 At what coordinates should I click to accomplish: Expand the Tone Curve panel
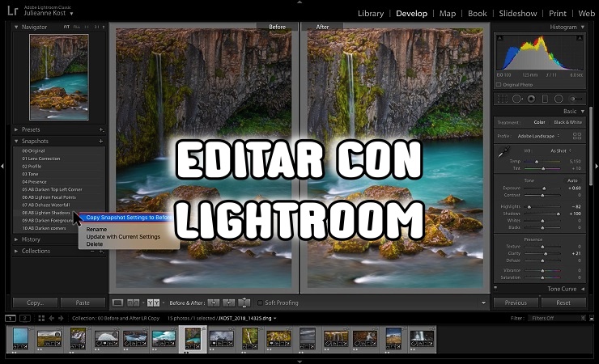(x=583, y=289)
